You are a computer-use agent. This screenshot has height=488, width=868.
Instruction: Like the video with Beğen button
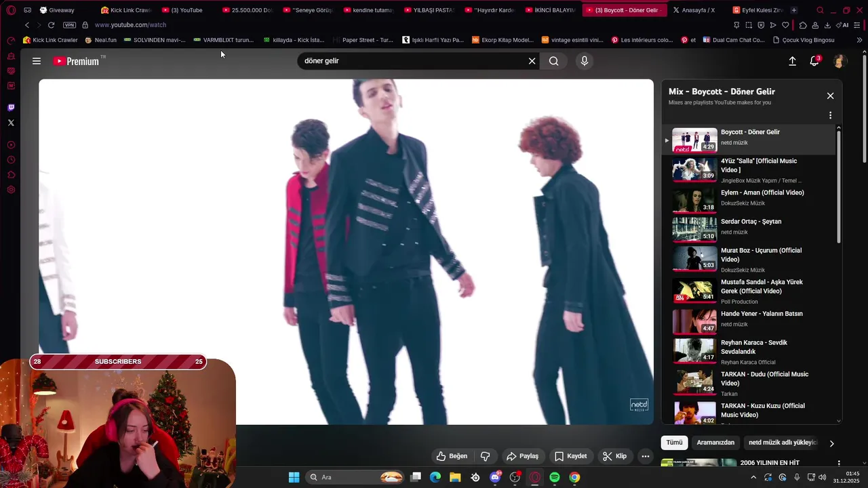(452, 456)
